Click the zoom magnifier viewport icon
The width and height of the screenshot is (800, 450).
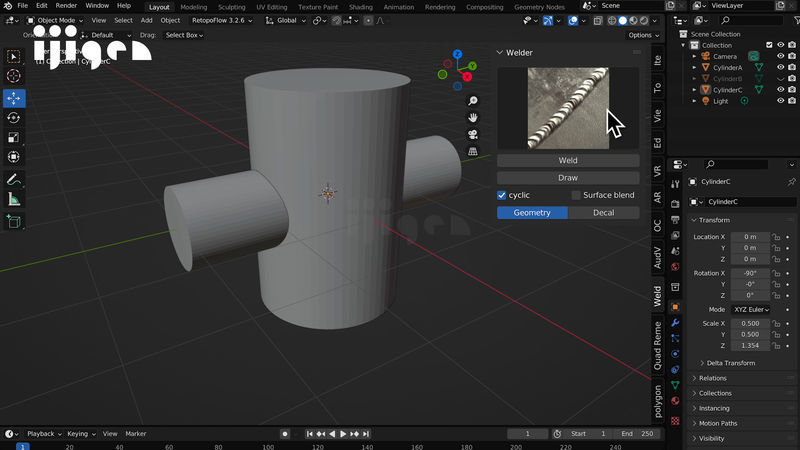[x=473, y=101]
